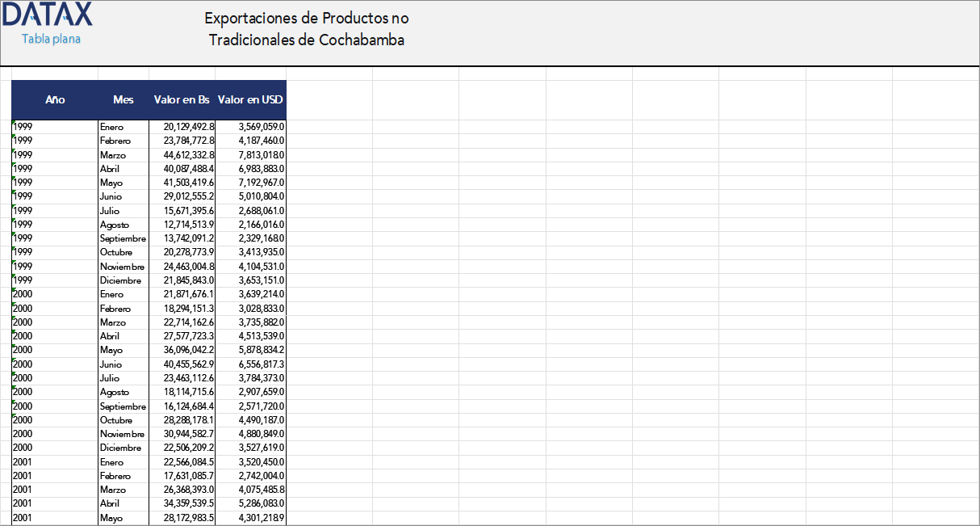The image size is (980, 526).
Task: Click the report title about Exportaciones de Cochabamba
Action: click(x=308, y=27)
